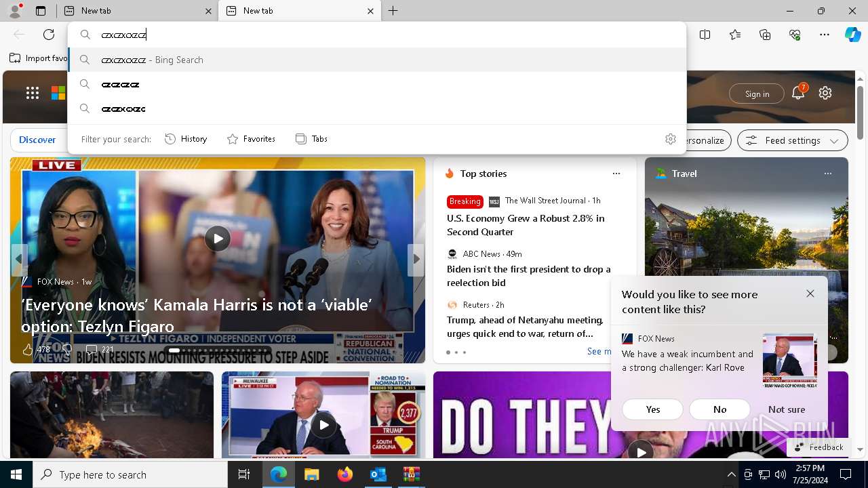Expand the Feed settings dropdown
This screenshot has width=868, height=488.
[x=792, y=140]
